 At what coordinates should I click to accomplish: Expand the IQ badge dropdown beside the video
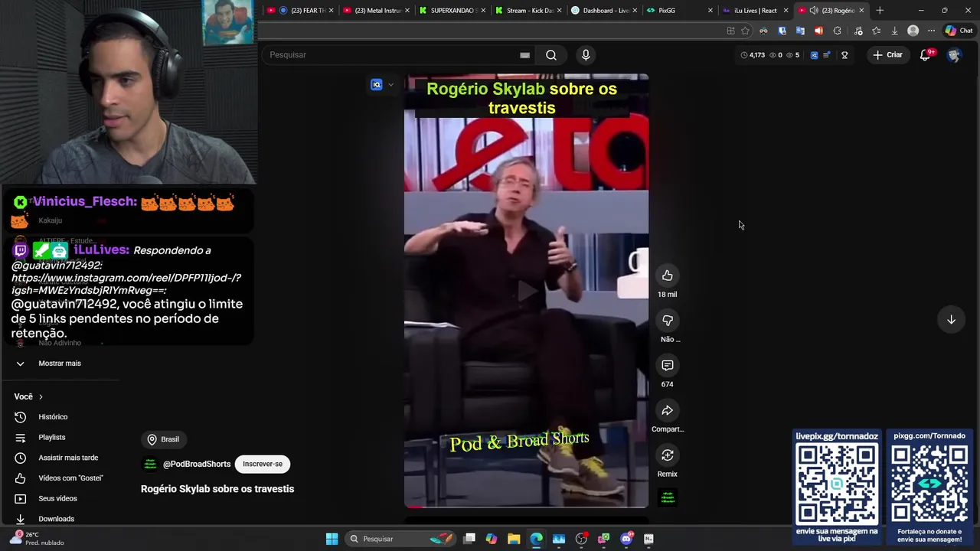pyautogui.click(x=390, y=85)
